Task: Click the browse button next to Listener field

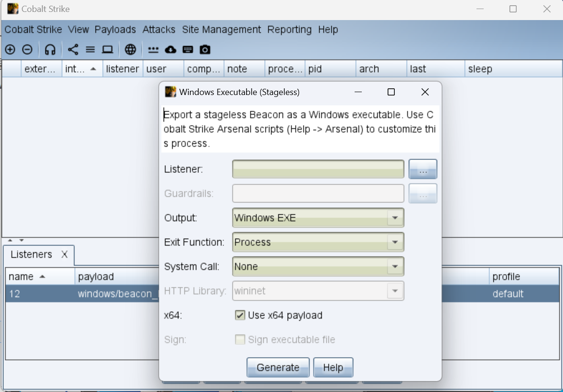Action: pyautogui.click(x=423, y=169)
